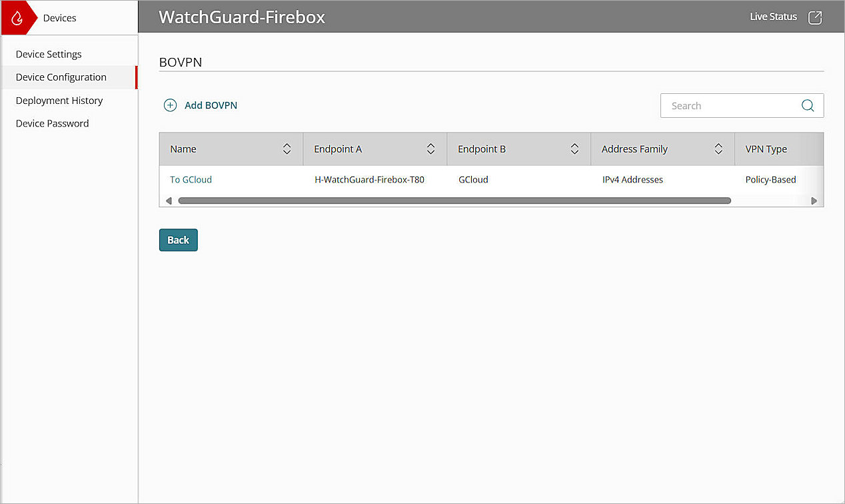Select Device Settings in the sidebar
This screenshot has width=845, height=504.
point(49,54)
